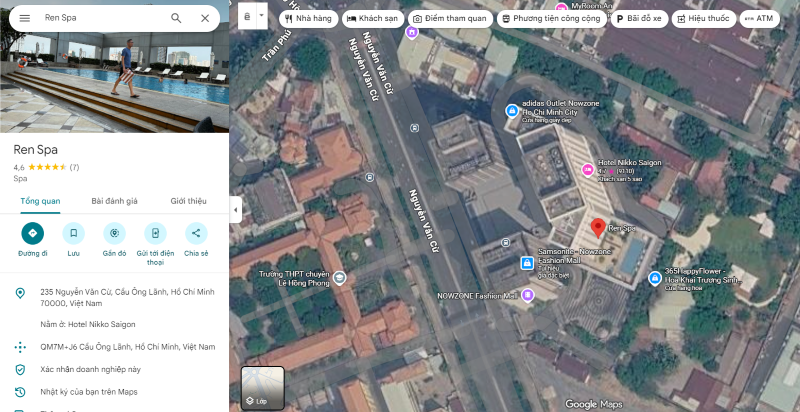
Task: Filter by Nhà hàng restaurants chip
Action: [x=309, y=19]
